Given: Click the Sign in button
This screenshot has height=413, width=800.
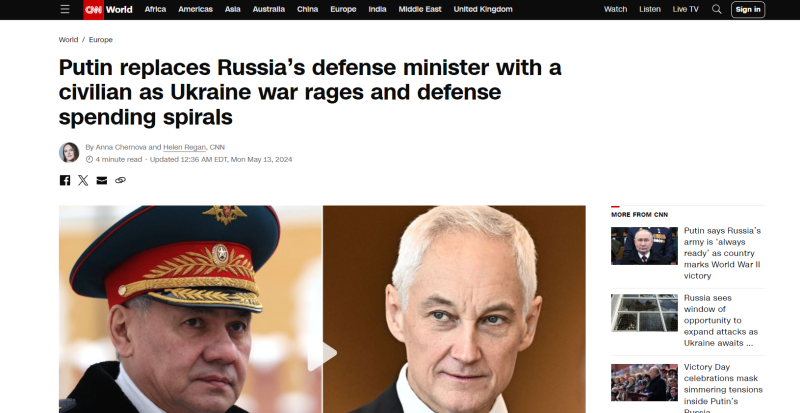Looking at the screenshot, I should point(748,9).
